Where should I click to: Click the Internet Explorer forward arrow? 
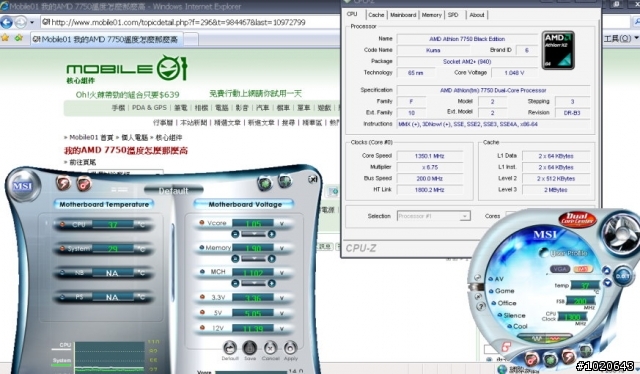click(x=20, y=22)
